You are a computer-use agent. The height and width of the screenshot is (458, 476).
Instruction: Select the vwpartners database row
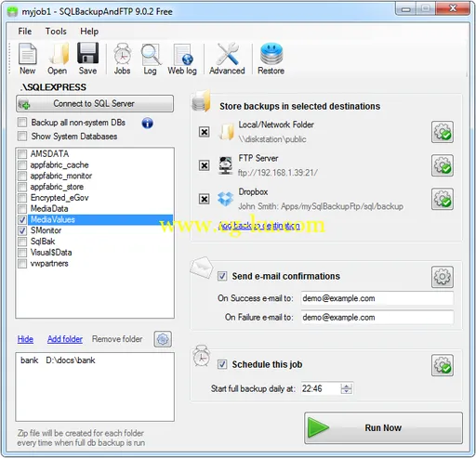(x=95, y=264)
